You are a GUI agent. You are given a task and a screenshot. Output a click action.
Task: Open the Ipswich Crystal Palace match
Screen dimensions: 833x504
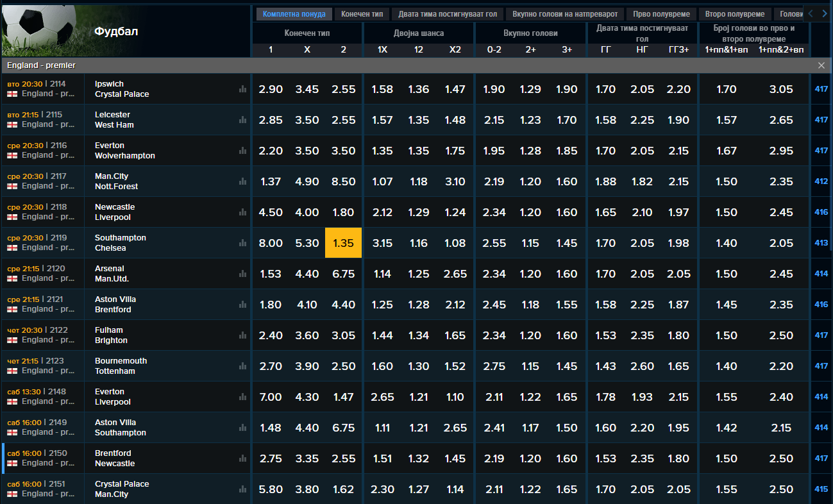coord(122,89)
